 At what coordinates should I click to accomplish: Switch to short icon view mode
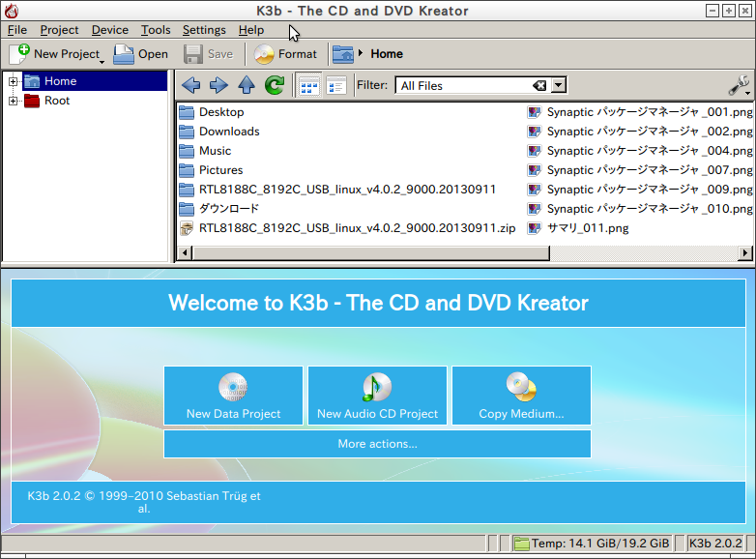[308, 86]
